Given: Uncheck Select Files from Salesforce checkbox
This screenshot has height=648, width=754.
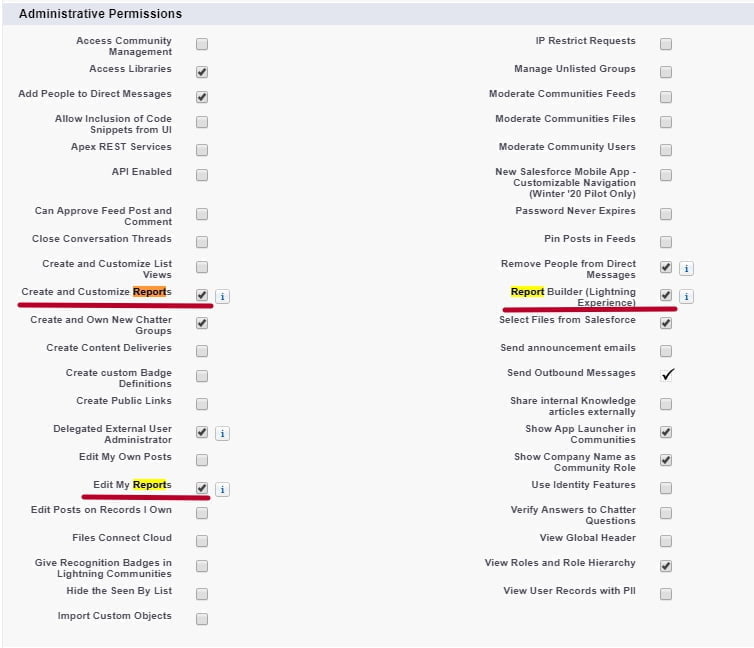Looking at the screenshot, I should click(666, 323).
